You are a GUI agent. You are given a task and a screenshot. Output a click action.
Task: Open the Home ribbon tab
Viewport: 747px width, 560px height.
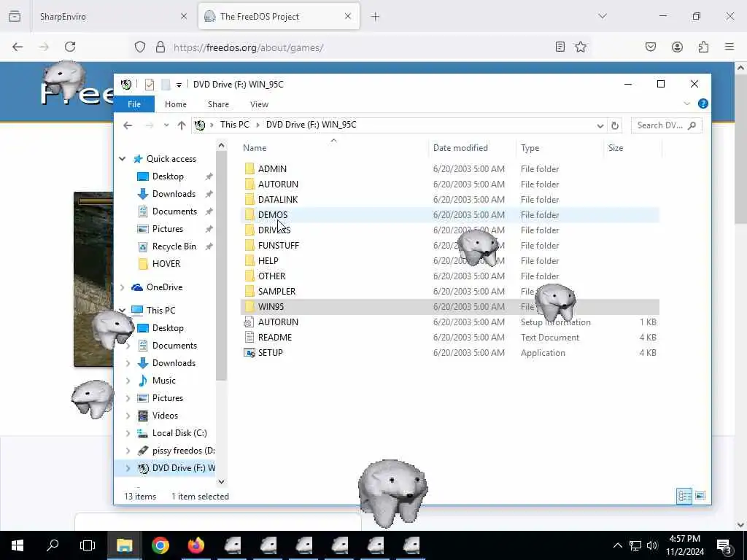point(176,104)
